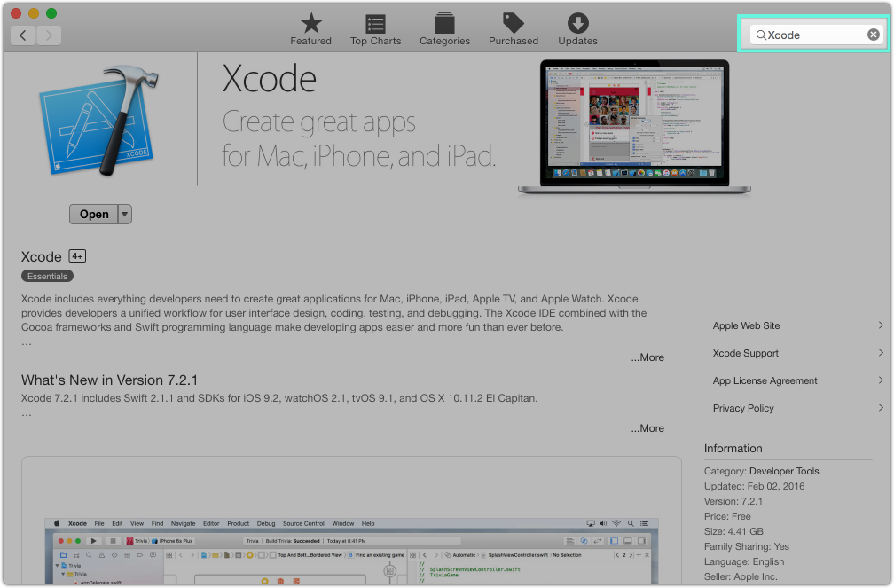This screenshot has height=588, width=894.
Task: Check the Updates section
Action: [x=577, y=29]
